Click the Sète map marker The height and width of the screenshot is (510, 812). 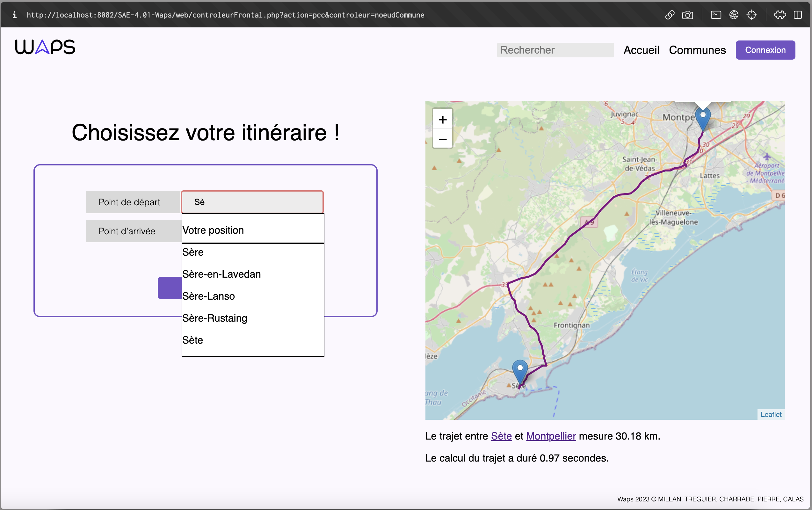click(x=520, y=372)
